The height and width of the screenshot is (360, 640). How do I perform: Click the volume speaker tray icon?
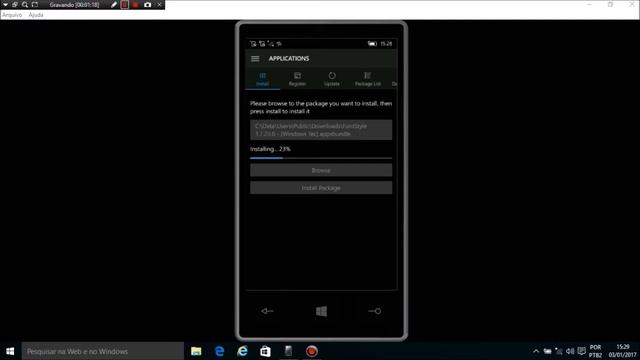[570, 351]
